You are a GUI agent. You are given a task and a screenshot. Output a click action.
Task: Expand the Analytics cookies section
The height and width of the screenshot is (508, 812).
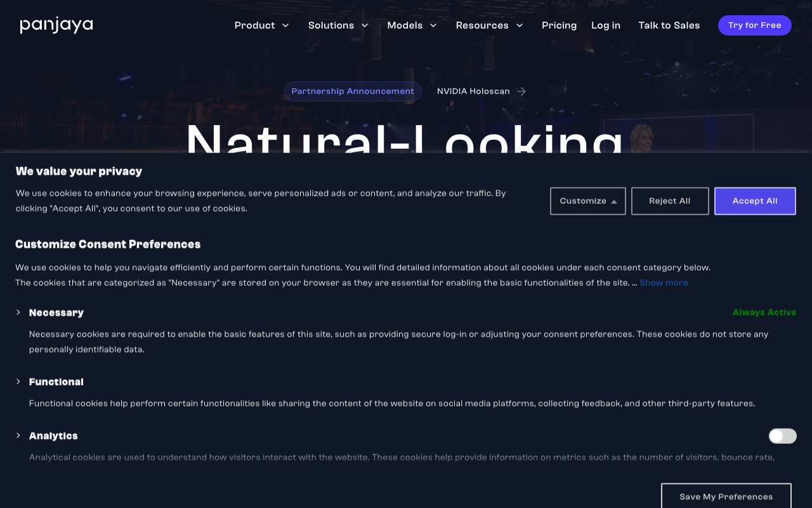point(18,436)
